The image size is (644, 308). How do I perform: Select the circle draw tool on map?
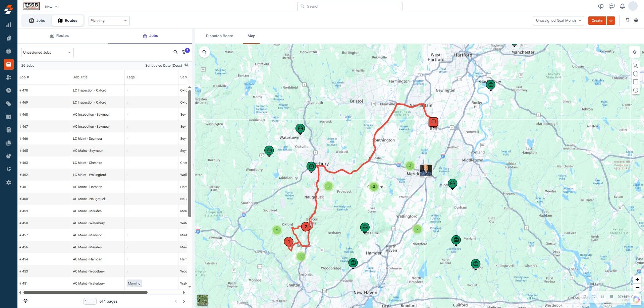[x=635, y=90]
